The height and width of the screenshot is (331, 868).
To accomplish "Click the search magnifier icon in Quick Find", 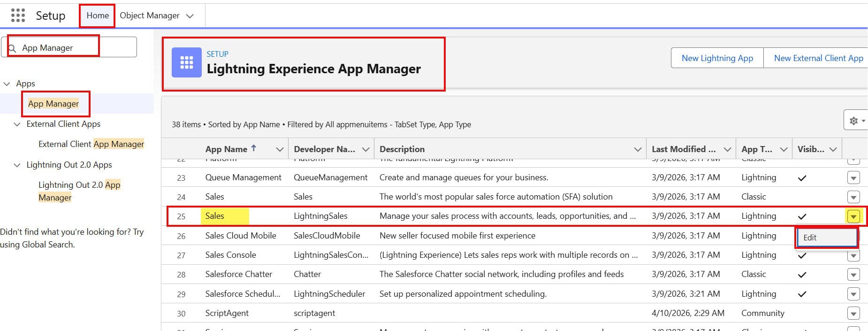I will 13,48.
